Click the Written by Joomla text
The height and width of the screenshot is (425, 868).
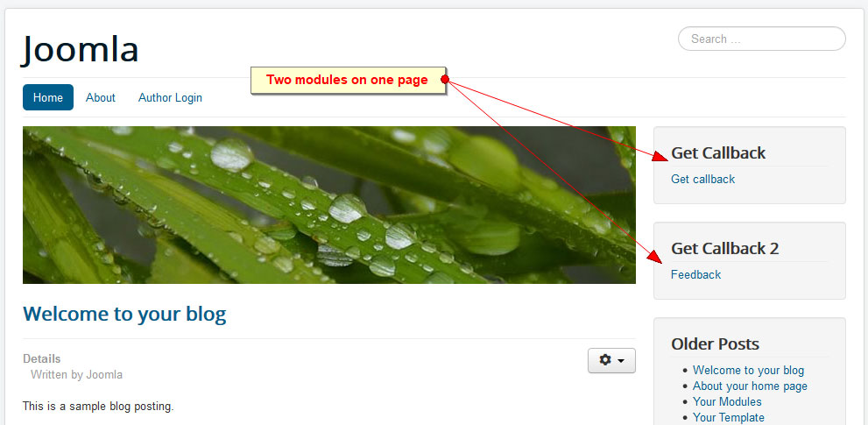tap(76, 374)
